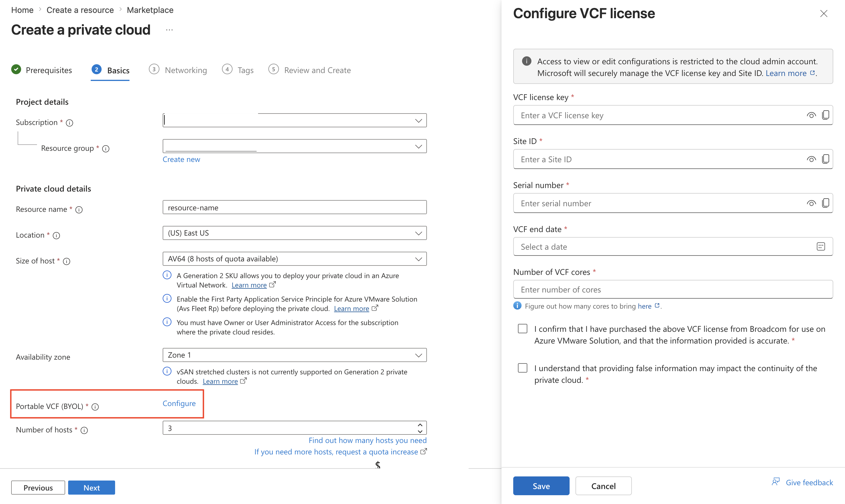The height and width of the screenshot is (504, 845).
Task: Click the Number of hosts info icon
Action: click(84, 430)
